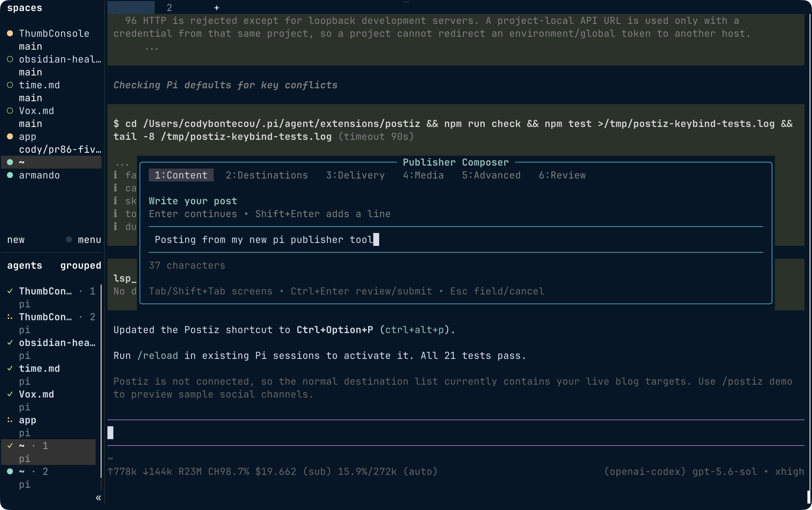Click the checkmark beside Vox.md agent
The image size is (812, 510).
point(10,394)
